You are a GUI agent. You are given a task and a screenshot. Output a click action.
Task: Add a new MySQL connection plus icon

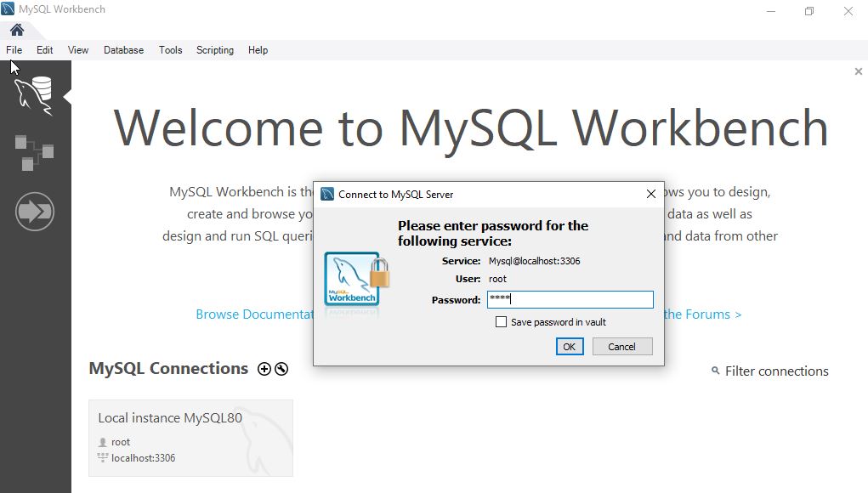(264, 369)
